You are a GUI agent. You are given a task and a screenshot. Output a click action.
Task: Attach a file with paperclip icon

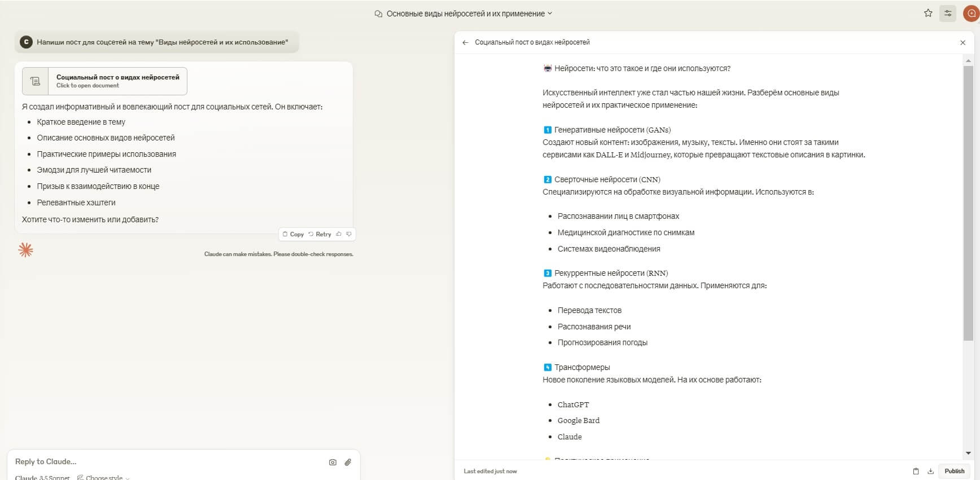(x=348, y=462)
